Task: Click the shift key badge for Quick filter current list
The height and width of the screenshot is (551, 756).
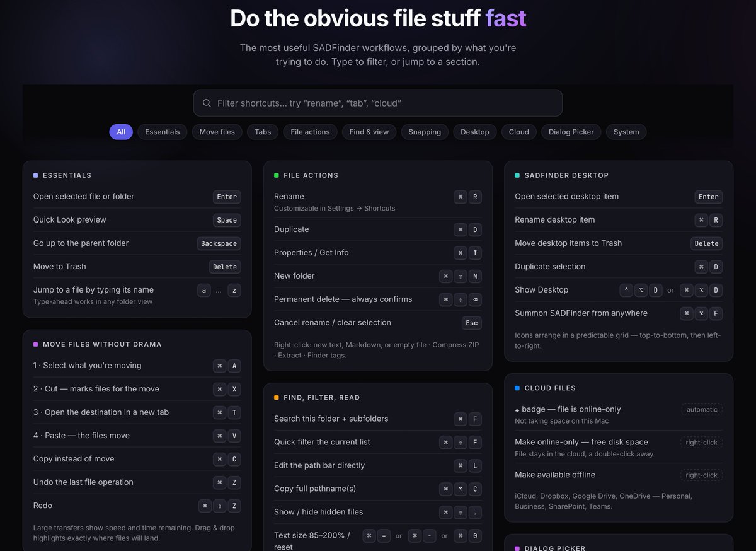Action: tap(461, 442)
